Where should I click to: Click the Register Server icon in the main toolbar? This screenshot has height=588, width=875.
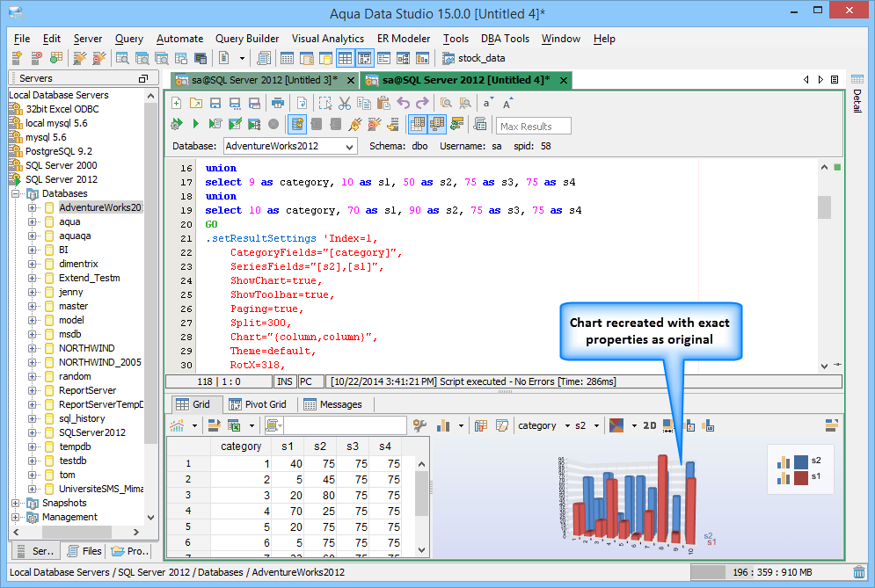click(17, 58)
